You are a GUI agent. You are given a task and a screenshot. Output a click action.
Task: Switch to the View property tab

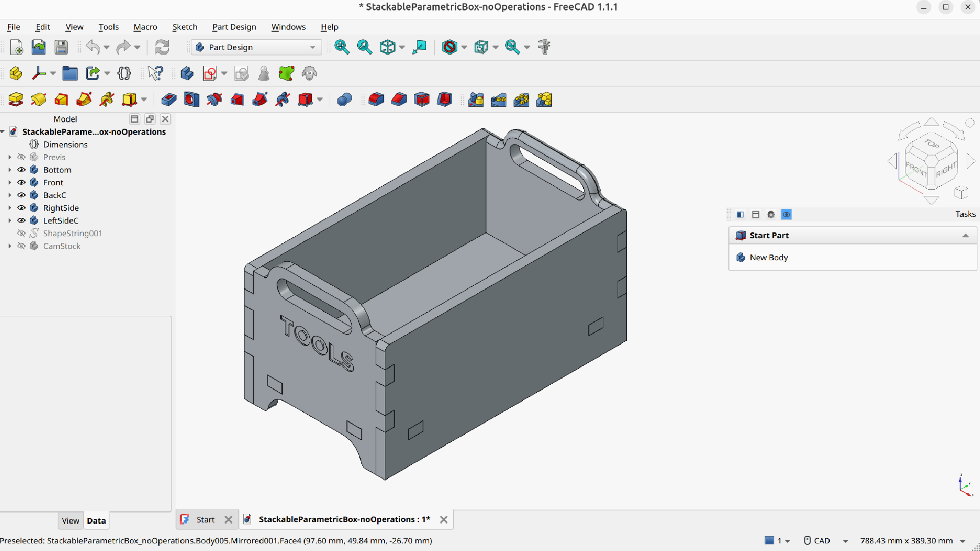pos(70,521)
